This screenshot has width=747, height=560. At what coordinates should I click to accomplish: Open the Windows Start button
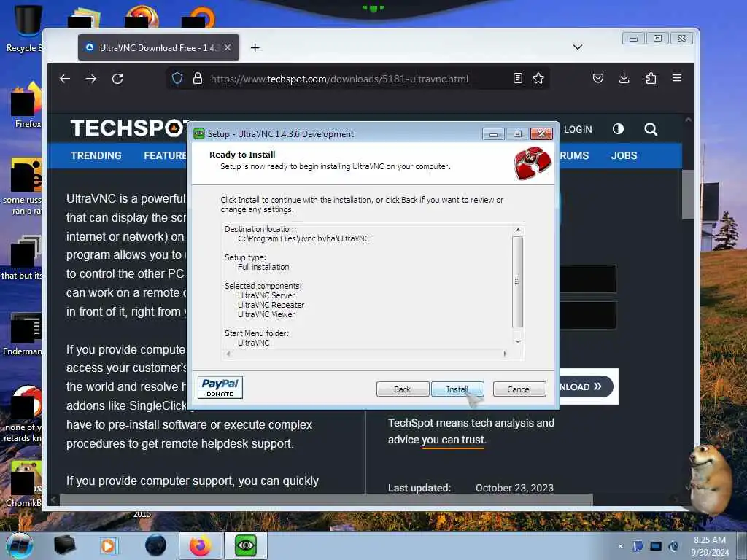20,545
